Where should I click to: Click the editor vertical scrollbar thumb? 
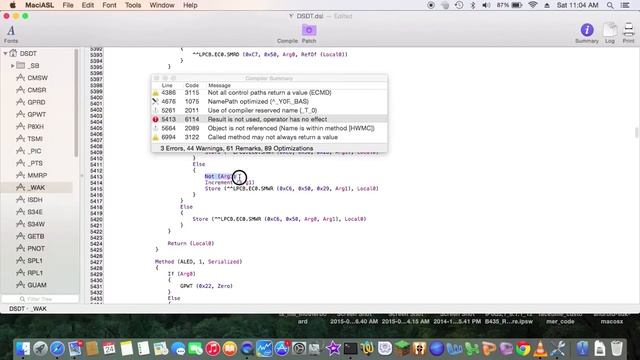coord(637,132)
